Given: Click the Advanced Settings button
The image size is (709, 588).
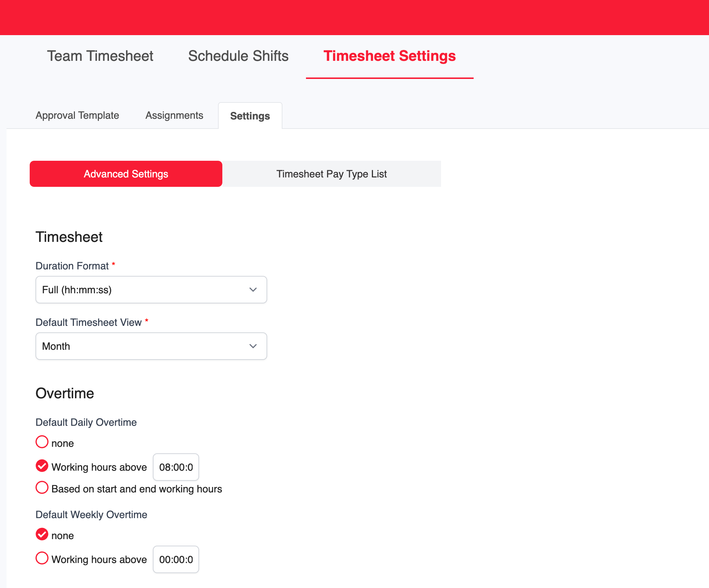Looking at the screenshot, I should tap(126, 174).
